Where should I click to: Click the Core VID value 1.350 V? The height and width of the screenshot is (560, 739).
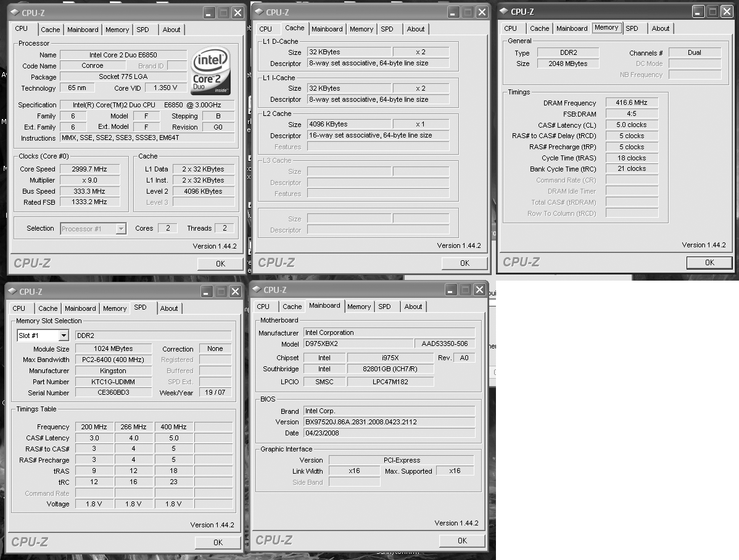point(165,88)
